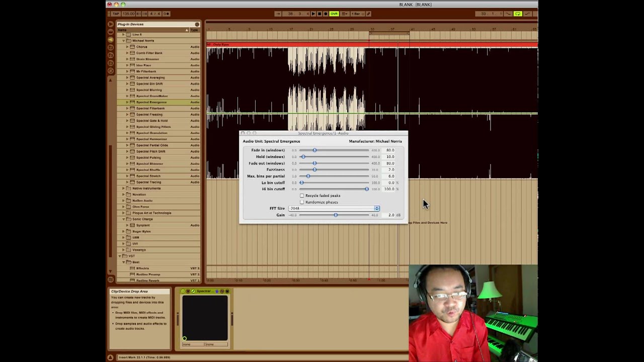Click the I/O section selector wave icon
This screenshot has height=362, width=644.
[111, 280]
